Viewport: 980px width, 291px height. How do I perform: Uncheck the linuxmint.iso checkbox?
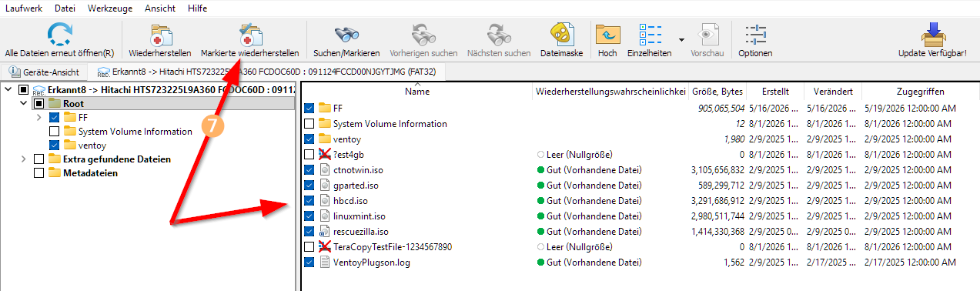(309, 216)
